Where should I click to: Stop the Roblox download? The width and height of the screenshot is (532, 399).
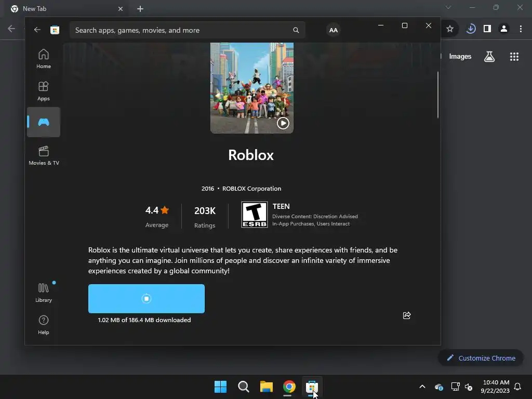pos(146,299)
